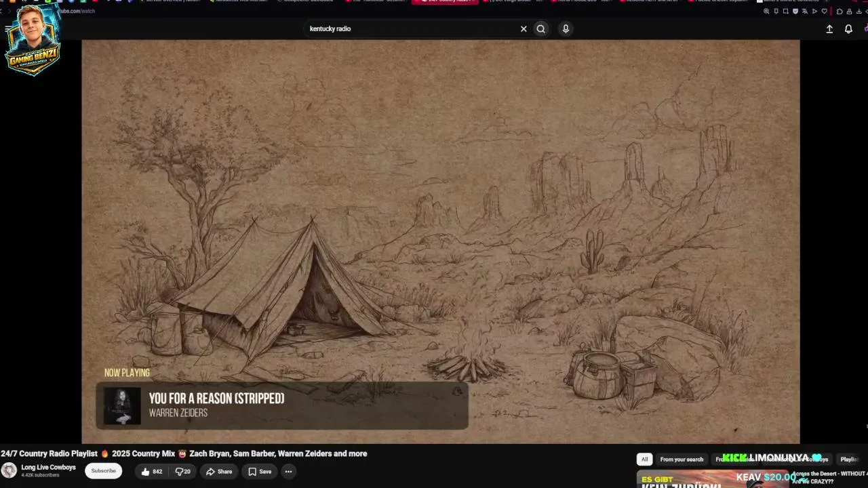Screen dimensions: 868x488
Task: Click the 24/7 Country Radio Playlist video title
Action: 184,453
